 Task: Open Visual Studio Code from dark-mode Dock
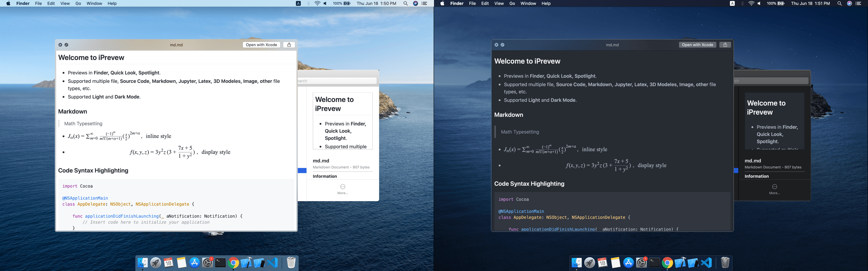tap(706, 263)
